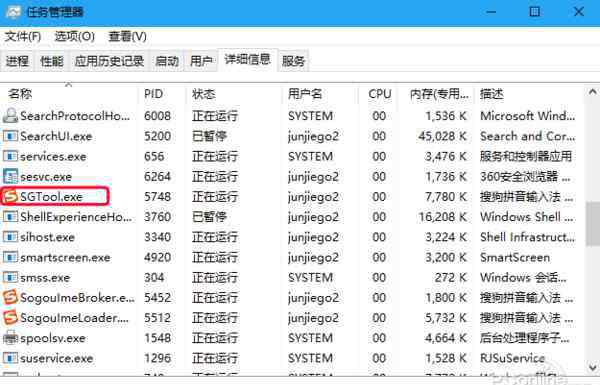
Task: Click PID value 6008
Action: click(x=157, y=116)
